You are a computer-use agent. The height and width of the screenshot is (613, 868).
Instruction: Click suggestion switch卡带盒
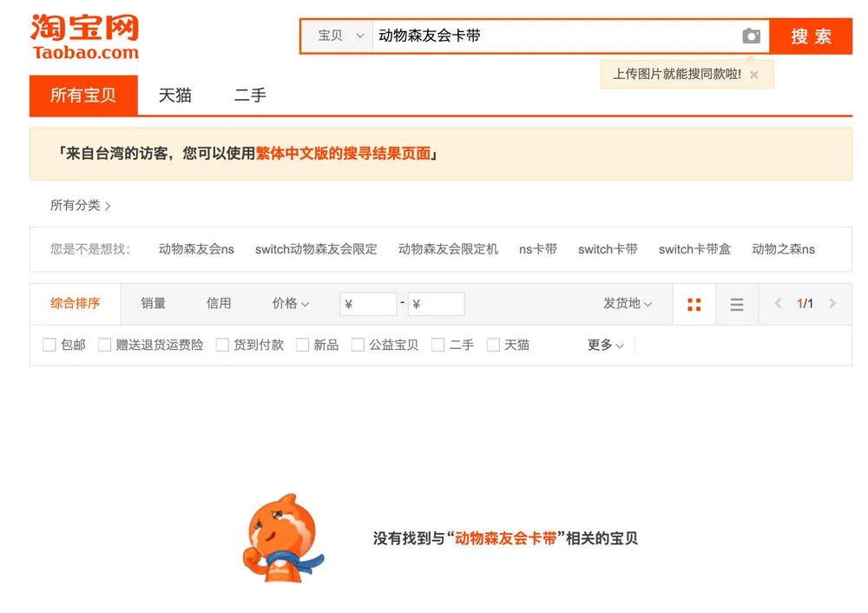coord(694,249)
